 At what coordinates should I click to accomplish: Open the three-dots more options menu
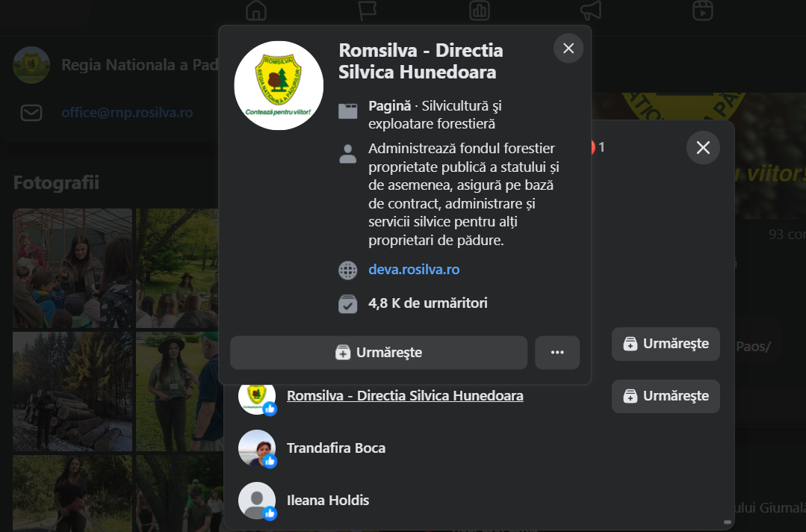557,353
